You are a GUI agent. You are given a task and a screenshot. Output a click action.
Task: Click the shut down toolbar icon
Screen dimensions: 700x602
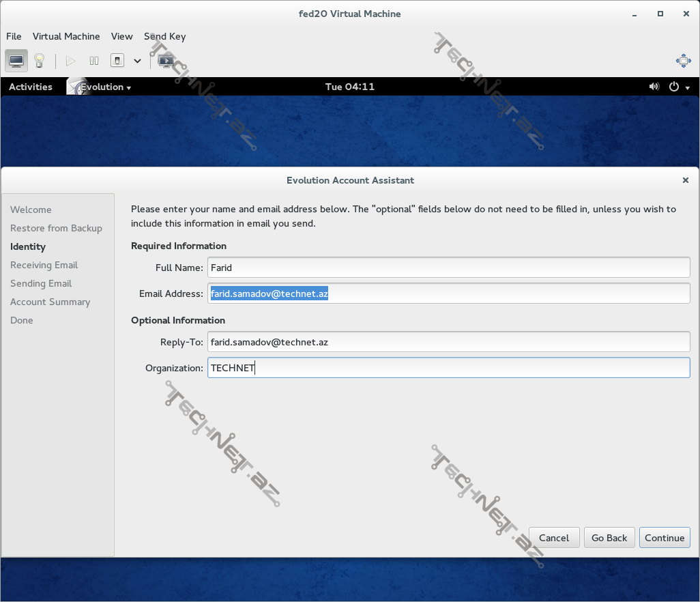[x=117, y=60]
